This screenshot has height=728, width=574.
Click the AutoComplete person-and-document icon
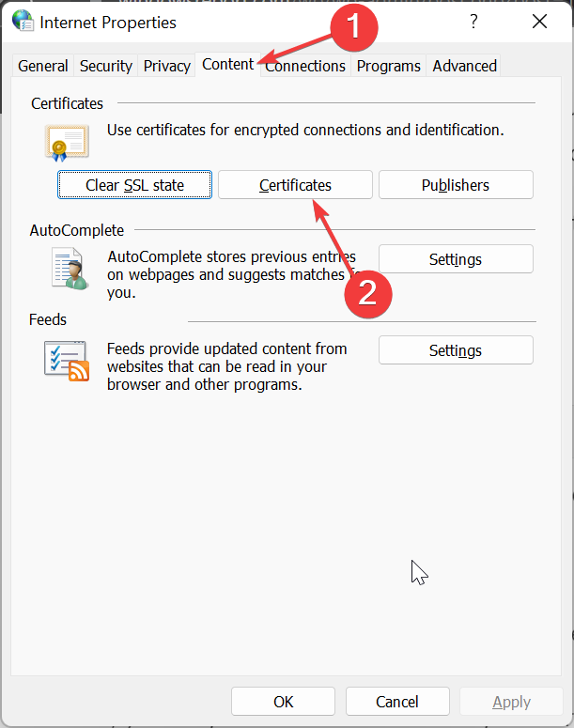[x=68, y=269]
